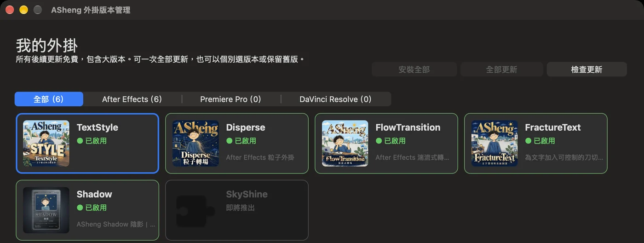Switch to the After Effects (6) tab
The height and width of the screenshot is (243, 644).
tap(132, 99)
